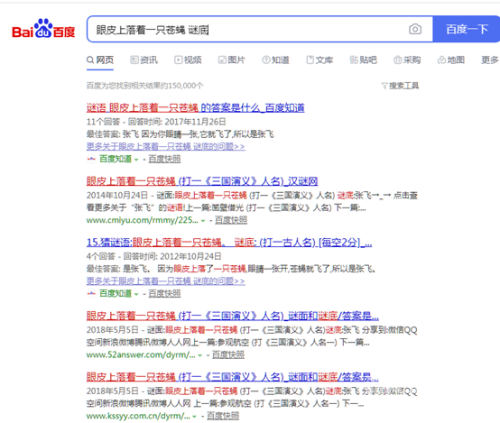Expand the arrow beside www.52answer.com URL
This screenshot has width=500, height=423.
pyautogui.click(x=200, y=355)
